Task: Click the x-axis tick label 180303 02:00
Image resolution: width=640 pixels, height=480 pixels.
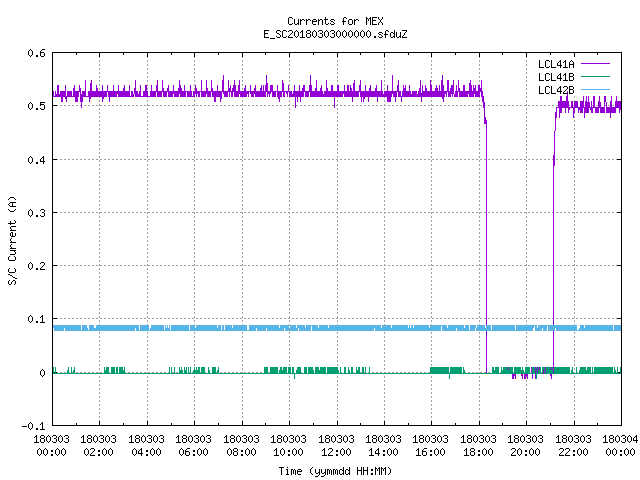Action: click(98, 446)
